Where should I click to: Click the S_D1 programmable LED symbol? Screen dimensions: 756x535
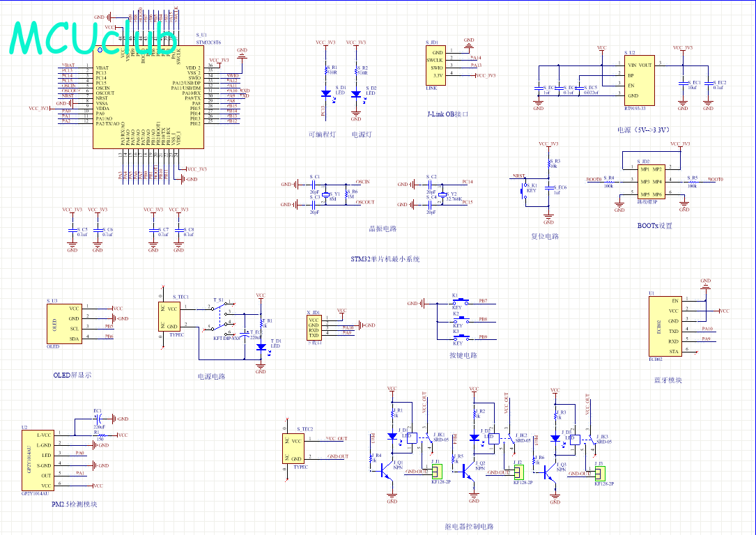(x=326, y=93)
